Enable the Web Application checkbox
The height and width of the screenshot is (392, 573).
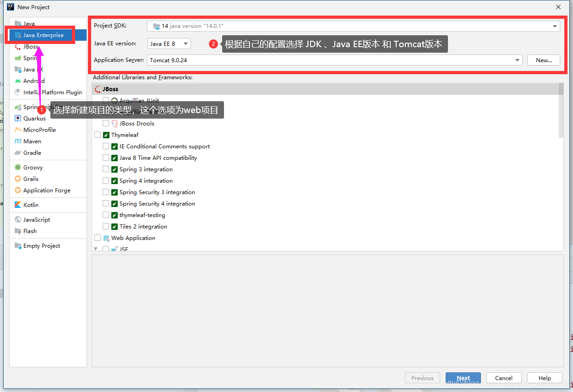coord(98,238)
